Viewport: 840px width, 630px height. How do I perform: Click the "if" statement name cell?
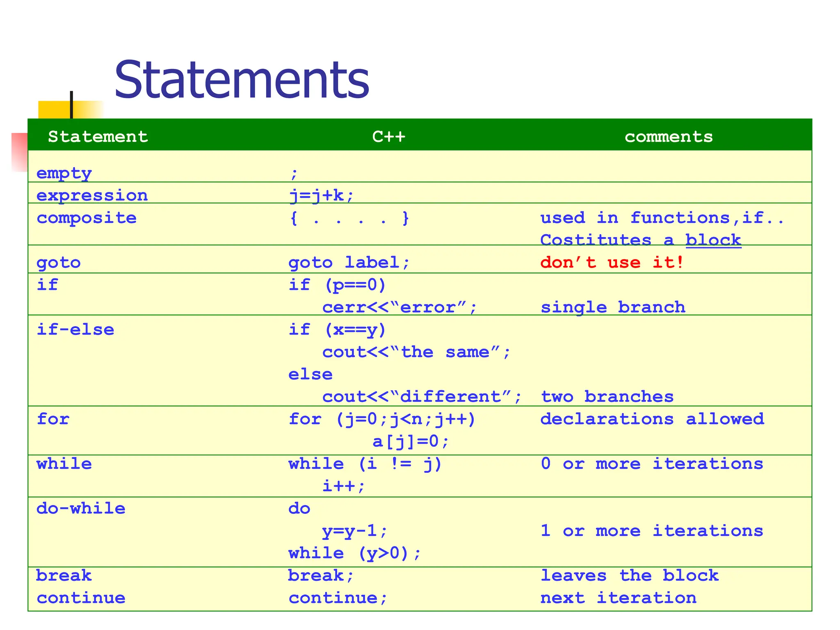pyautogui.click(x=47, y=285)
